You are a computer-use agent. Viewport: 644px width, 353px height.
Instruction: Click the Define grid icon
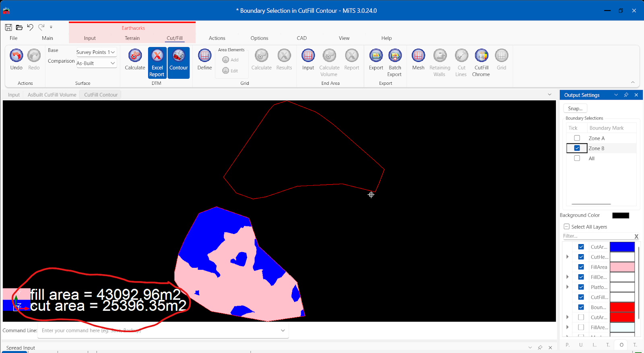[204, 55]
